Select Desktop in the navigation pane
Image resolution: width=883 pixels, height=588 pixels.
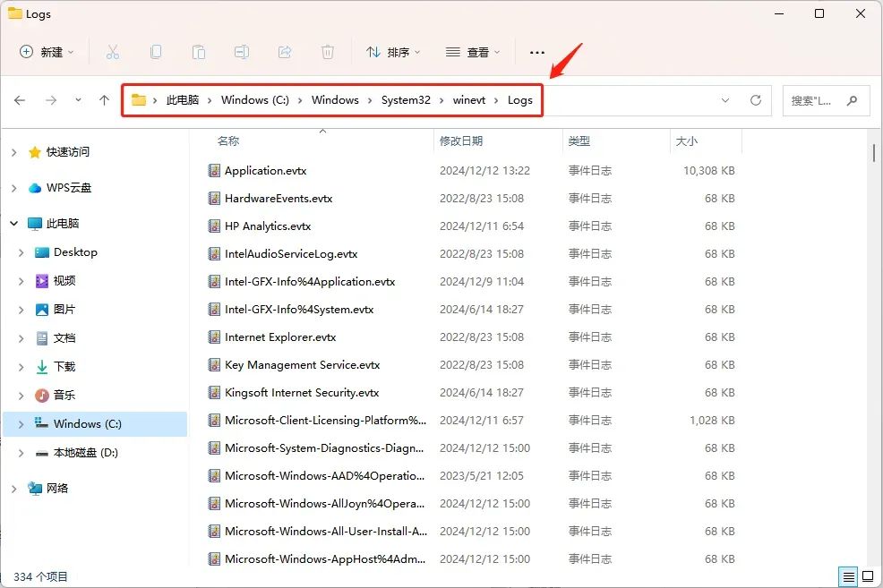pos(75,252)
